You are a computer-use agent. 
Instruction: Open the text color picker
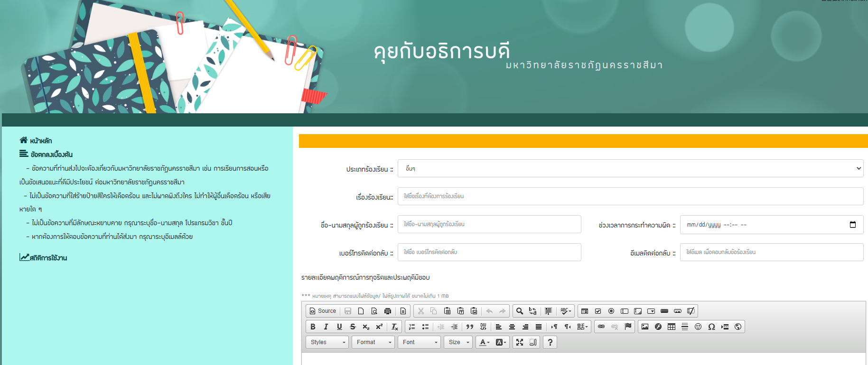(x=484, y=342)
